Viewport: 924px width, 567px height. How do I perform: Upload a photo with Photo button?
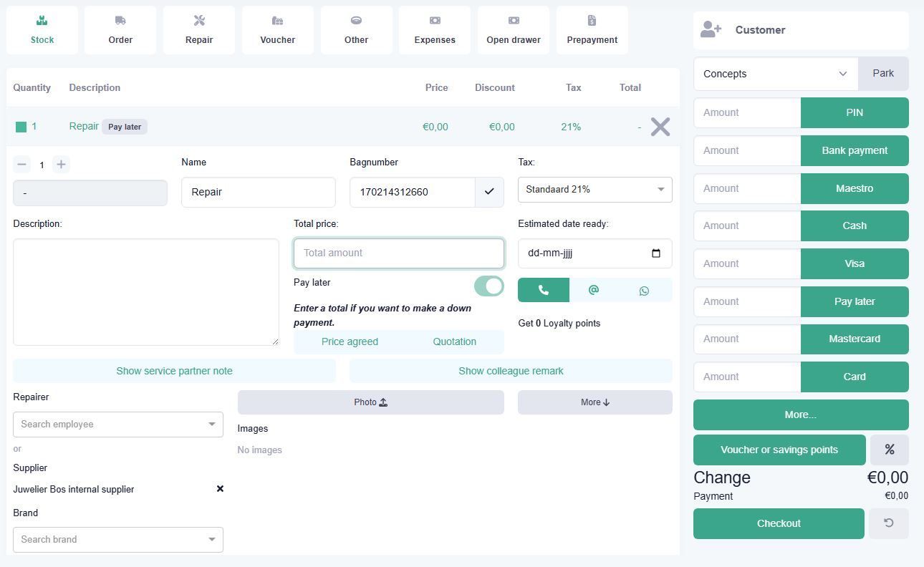(x=371, y=402)
